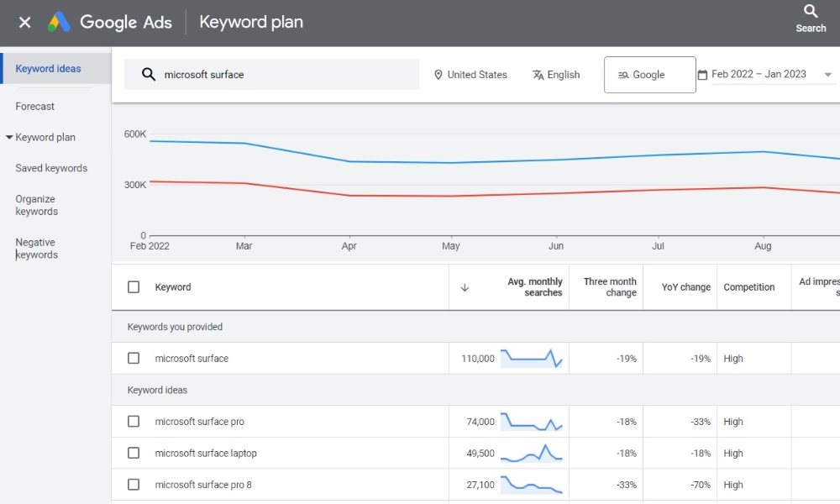Open the Forecast page in the sidebar
Screen dimensions: 840x504
[x=34, y=106]
